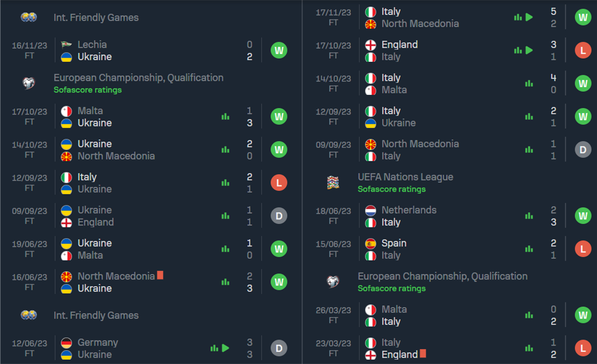The height and width of the screenshot is (364, 597).
Task: Click loss badge for Spain vs Italy
Action: (582, 249)
